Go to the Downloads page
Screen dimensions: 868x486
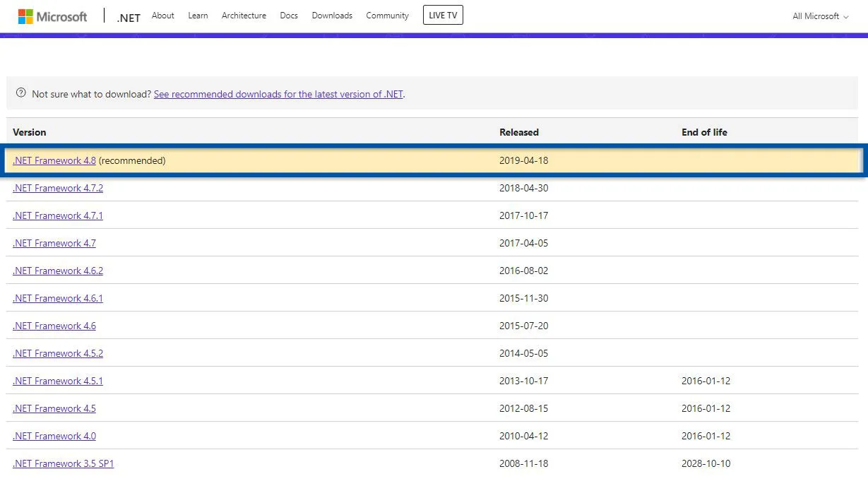(332, 15)
